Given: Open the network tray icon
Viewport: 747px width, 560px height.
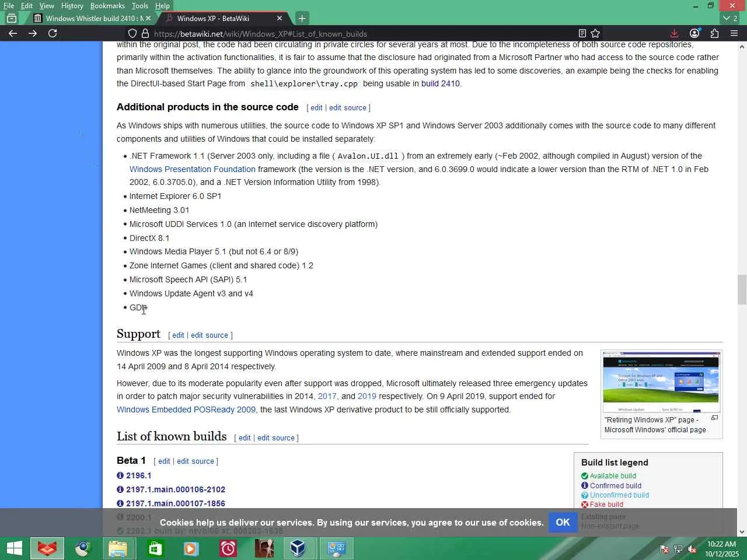Looking at the screenshot, I should click(x=678, y=549).
